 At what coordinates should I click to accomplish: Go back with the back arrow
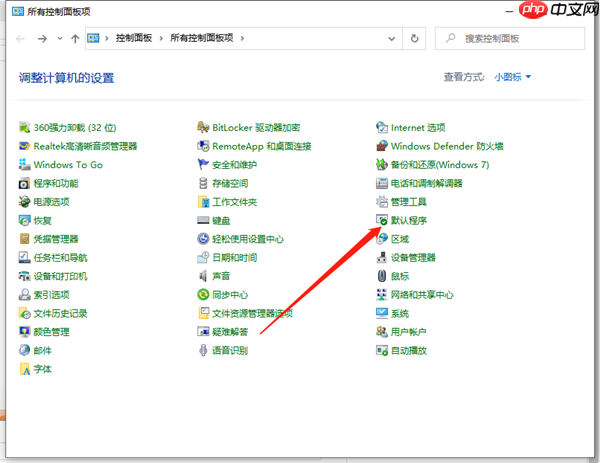[21, 39]
